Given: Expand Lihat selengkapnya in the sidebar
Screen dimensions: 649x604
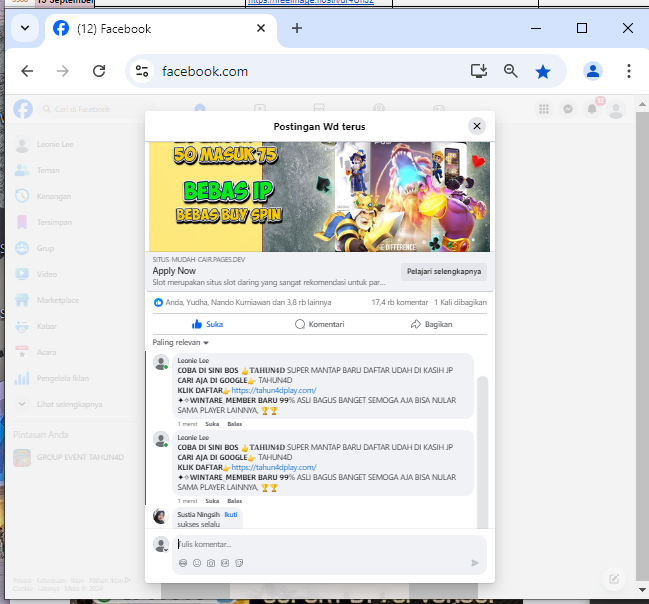Looking at the screenshot, I should 75,404.
